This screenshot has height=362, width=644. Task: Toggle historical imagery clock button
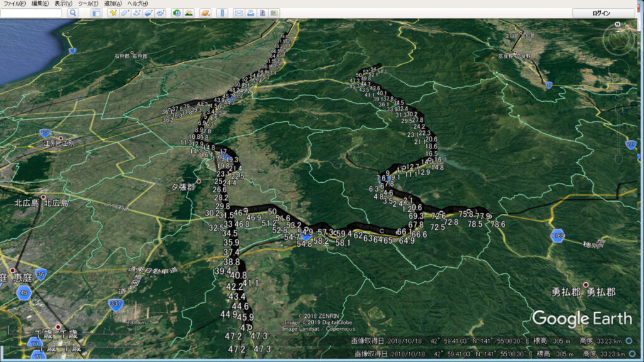177,13
